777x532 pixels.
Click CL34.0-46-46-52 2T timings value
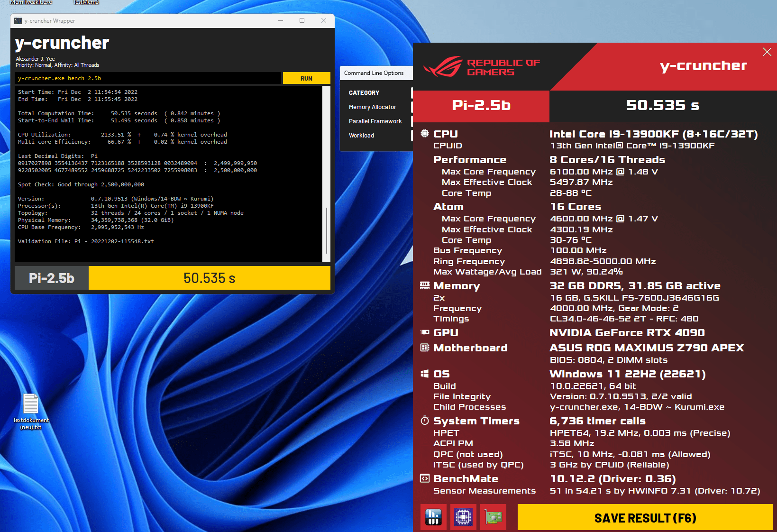624,319
